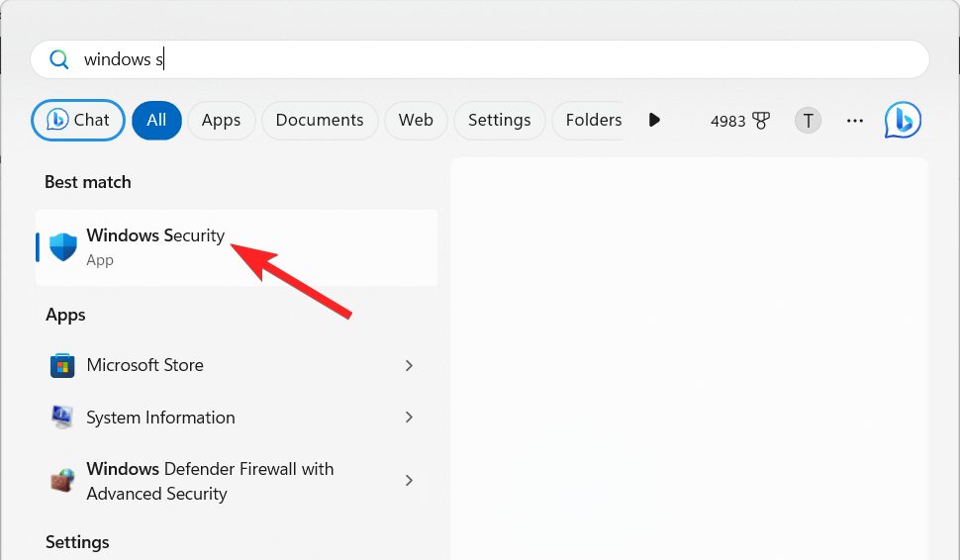This screenshot has width=960, height=560.
Task: Show more filters with the play arrow
Action: (654, 120)
